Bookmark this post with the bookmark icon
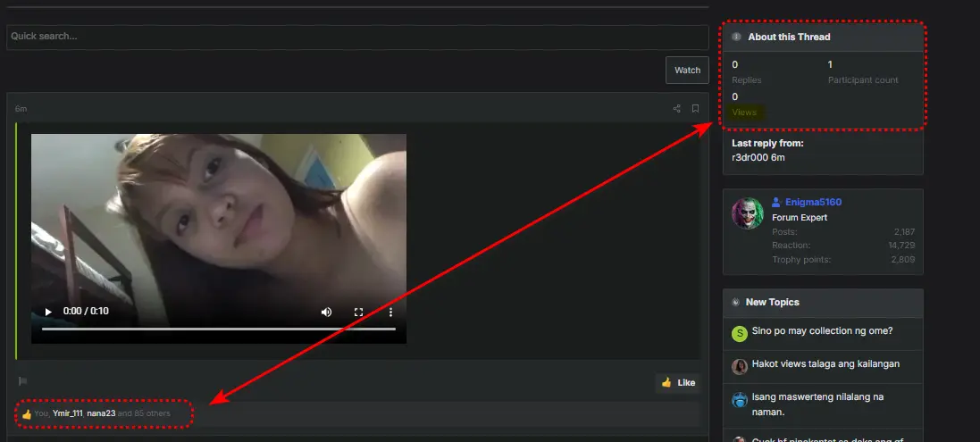Screen dimensions: 980x442 click(x=695, y=109)
